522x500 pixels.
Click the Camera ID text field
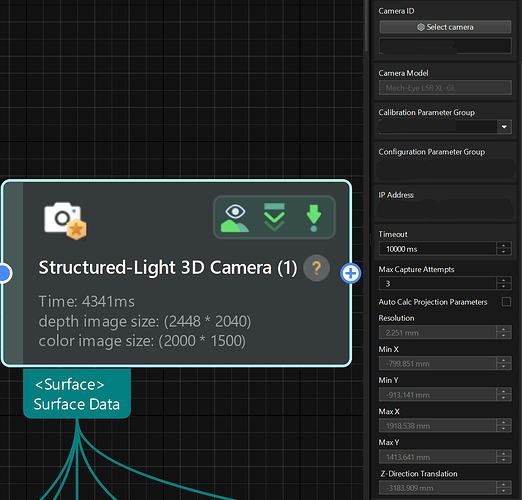445,45
